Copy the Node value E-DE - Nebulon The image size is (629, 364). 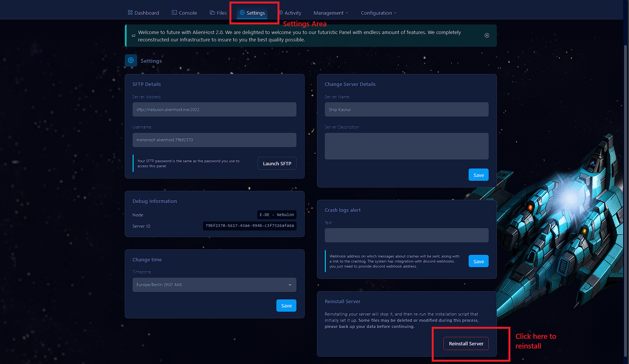[x=277, y=215]
